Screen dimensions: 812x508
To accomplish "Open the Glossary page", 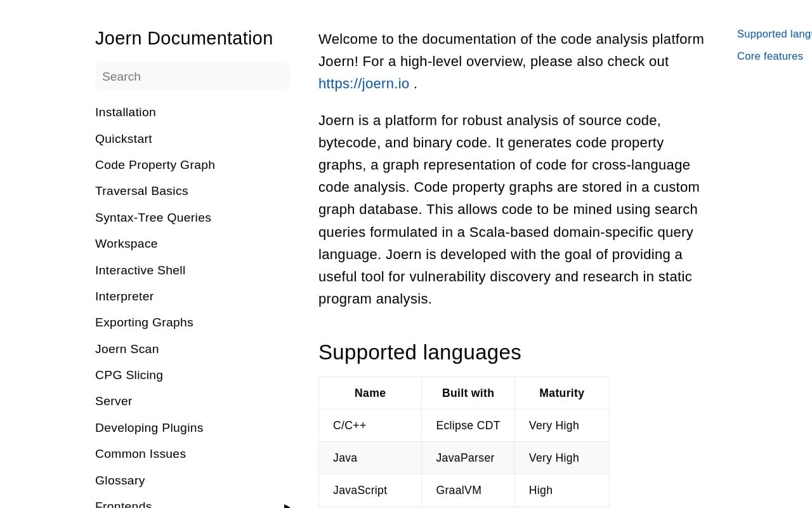I will (120, 481).
